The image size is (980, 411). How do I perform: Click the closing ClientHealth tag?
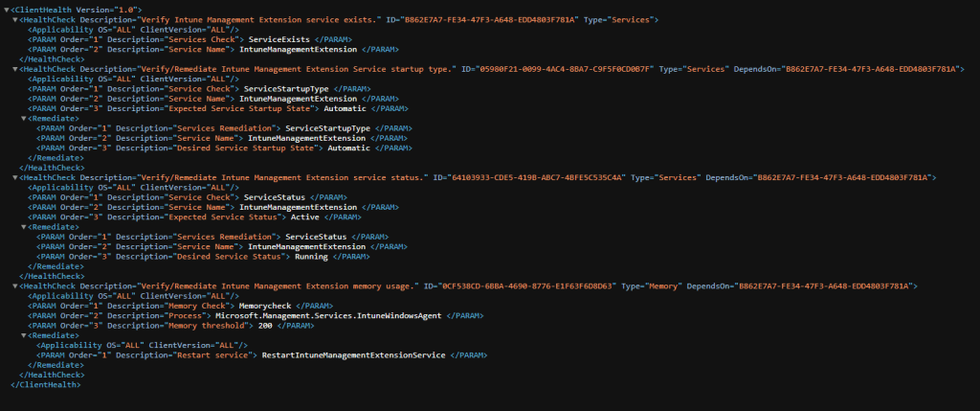pyautogui.click(x=44, y=384)
